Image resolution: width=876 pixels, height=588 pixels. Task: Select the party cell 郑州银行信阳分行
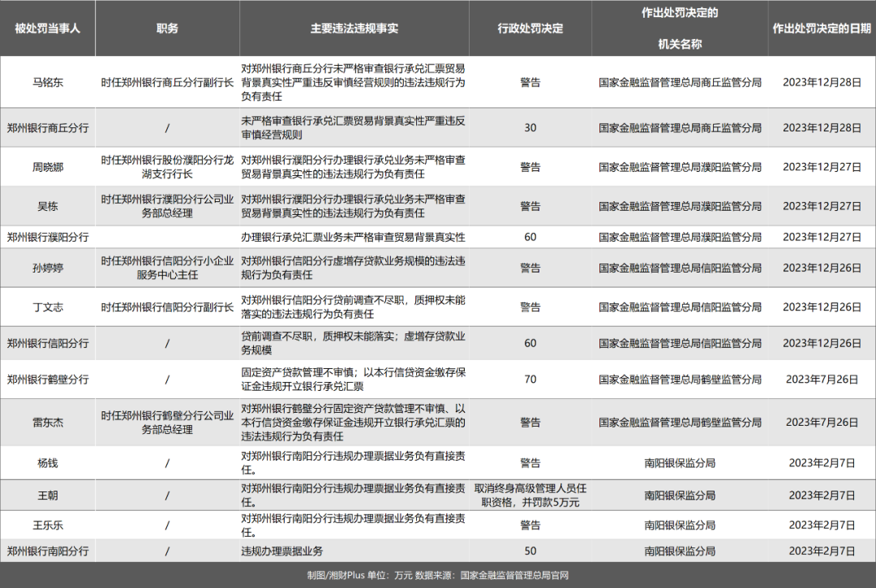pos(48,343)
